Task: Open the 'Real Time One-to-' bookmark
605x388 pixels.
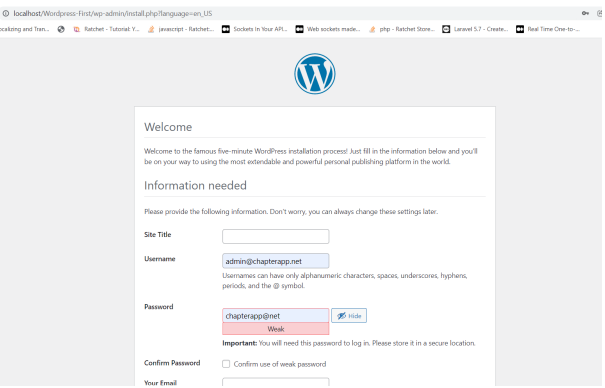Action: (548, 29)
